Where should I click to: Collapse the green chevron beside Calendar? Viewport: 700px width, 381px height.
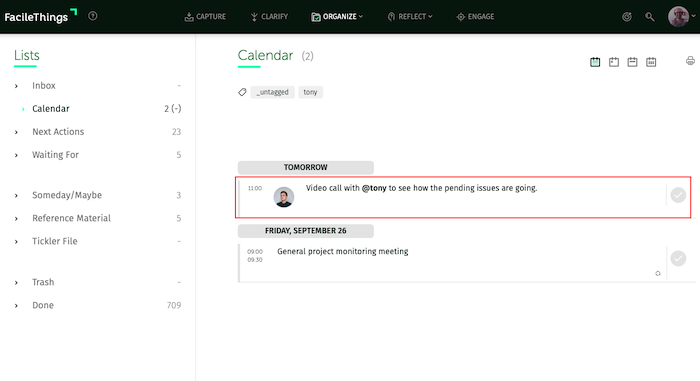coord(23,109)
